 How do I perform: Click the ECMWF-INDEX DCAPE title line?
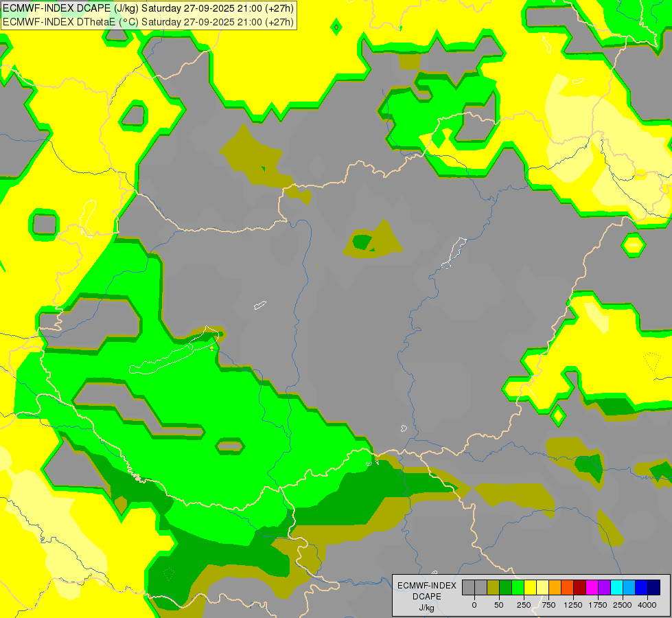click(148, 8)
